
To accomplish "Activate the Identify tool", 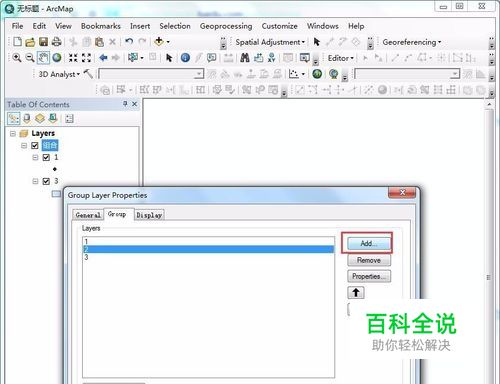I will point(185,58).
